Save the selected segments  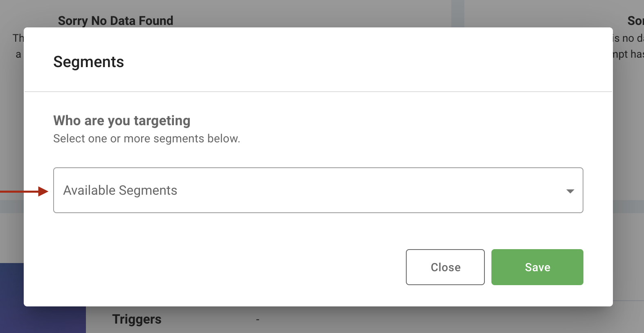coord(537,267)
